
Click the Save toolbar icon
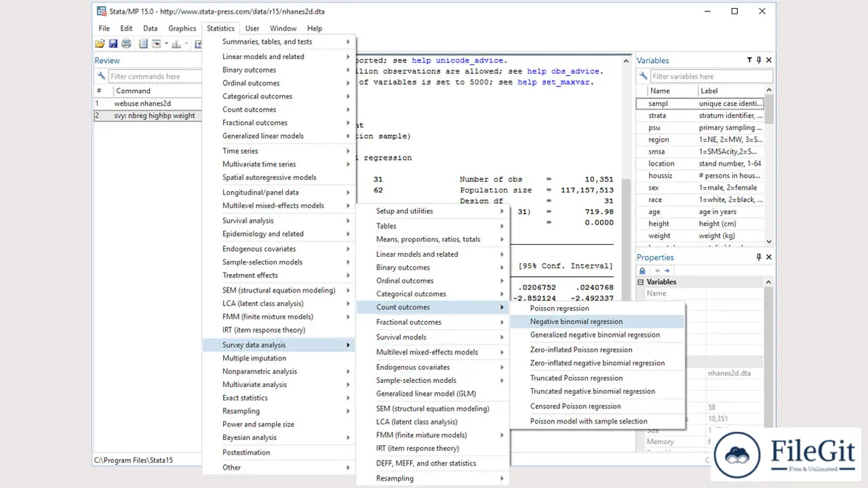point(113,44)
